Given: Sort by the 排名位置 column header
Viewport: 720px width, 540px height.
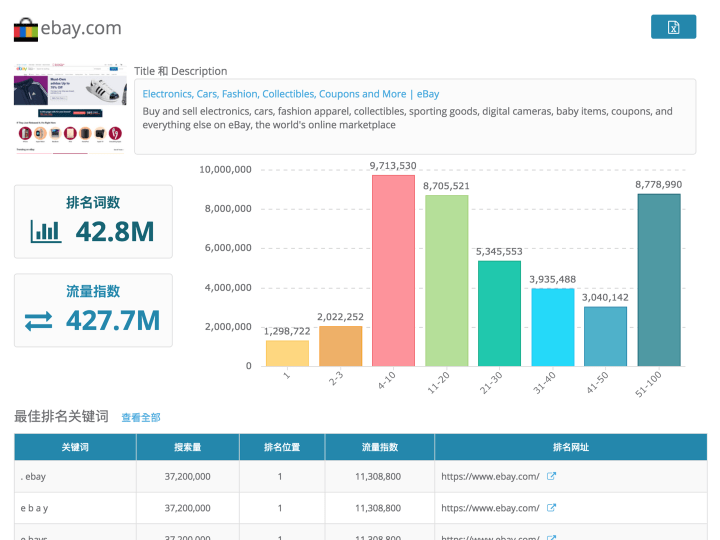Looking at the screenshot, I should [x=282, y=447].
